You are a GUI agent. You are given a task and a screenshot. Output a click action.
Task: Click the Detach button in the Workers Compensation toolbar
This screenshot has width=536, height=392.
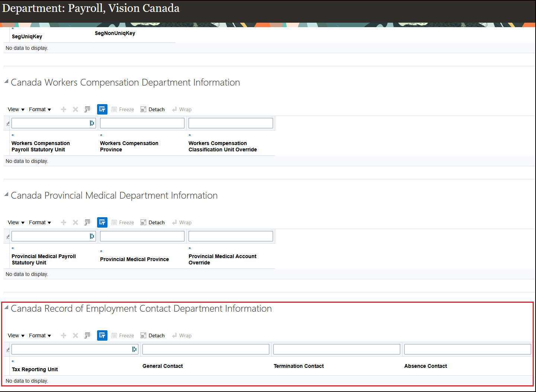click(x=153, y=109)
